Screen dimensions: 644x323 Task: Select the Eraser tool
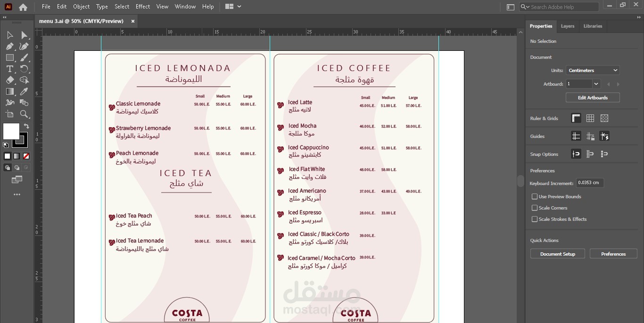point(9,80)
